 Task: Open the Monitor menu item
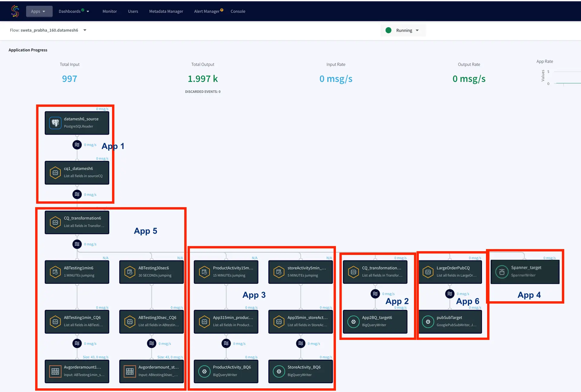point(110,11)
